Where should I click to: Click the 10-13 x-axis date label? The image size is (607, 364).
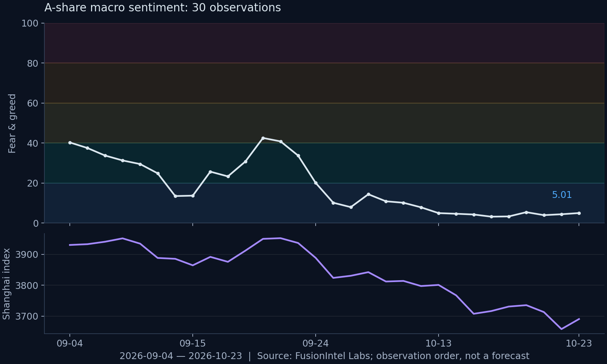tap(439, 344)
